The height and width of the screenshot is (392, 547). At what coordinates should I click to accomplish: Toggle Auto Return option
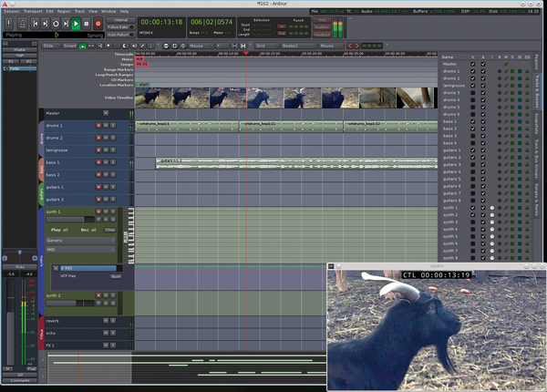point(120,35)
